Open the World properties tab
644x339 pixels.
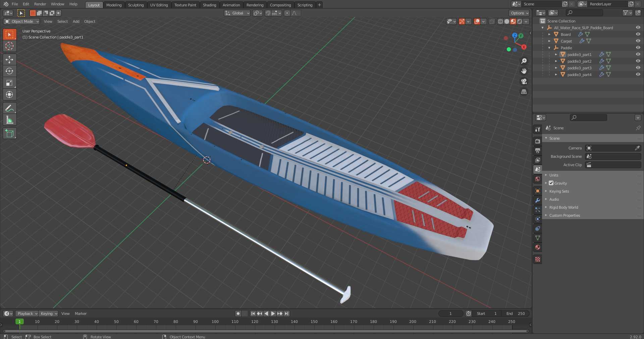538,179
